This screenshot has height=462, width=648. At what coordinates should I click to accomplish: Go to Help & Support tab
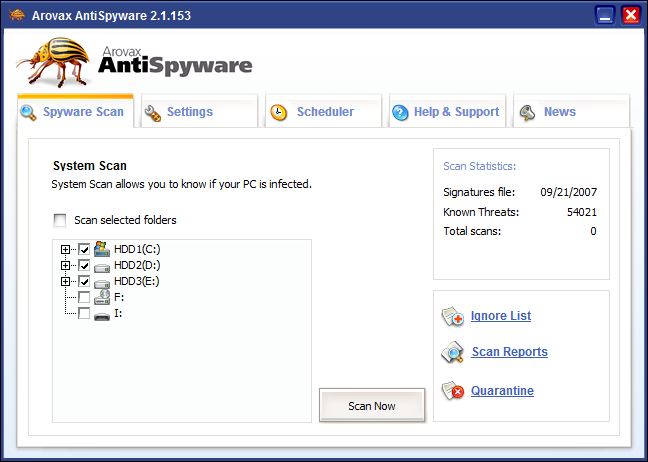[447, 112]
